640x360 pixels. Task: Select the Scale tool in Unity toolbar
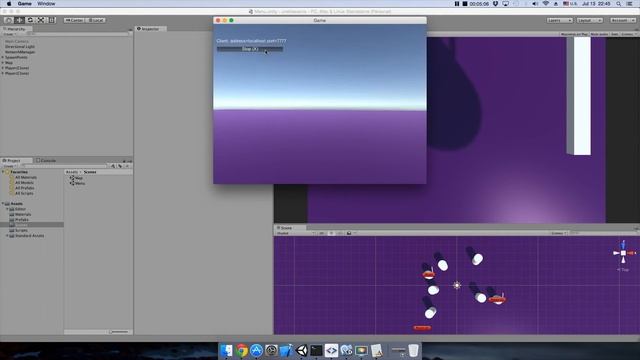coord(41,20)
